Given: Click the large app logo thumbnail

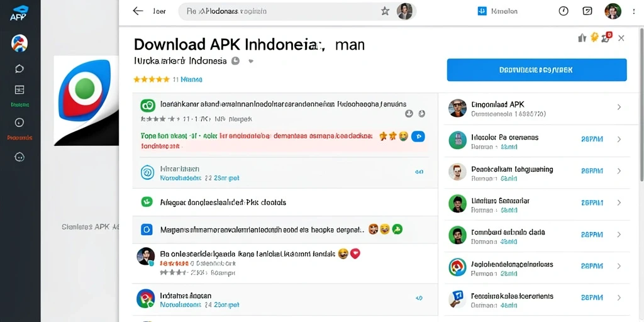Looking at the screenshot, I should [x=86, y=101].
